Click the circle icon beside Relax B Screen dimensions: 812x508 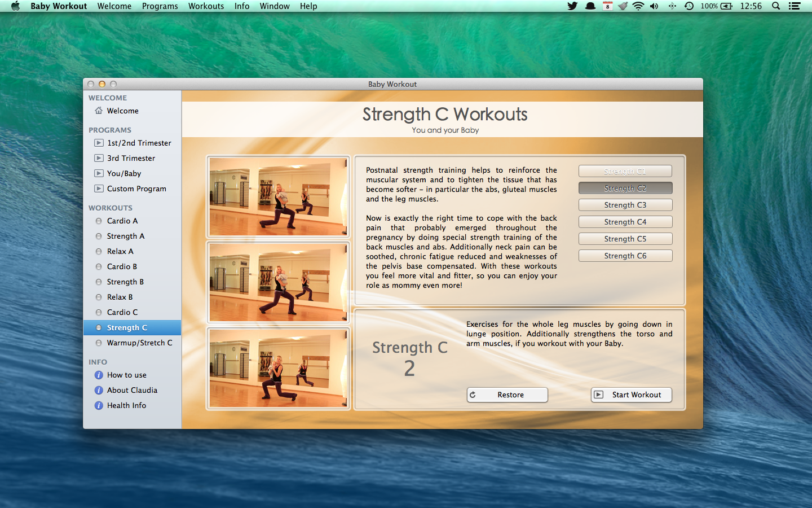[99, 297]
